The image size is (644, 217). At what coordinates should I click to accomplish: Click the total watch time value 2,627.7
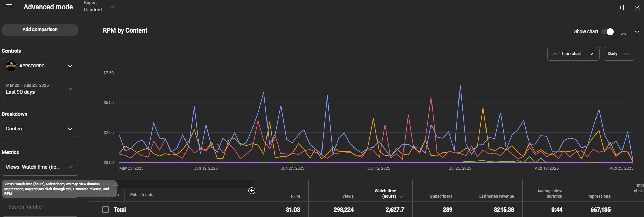395,210
